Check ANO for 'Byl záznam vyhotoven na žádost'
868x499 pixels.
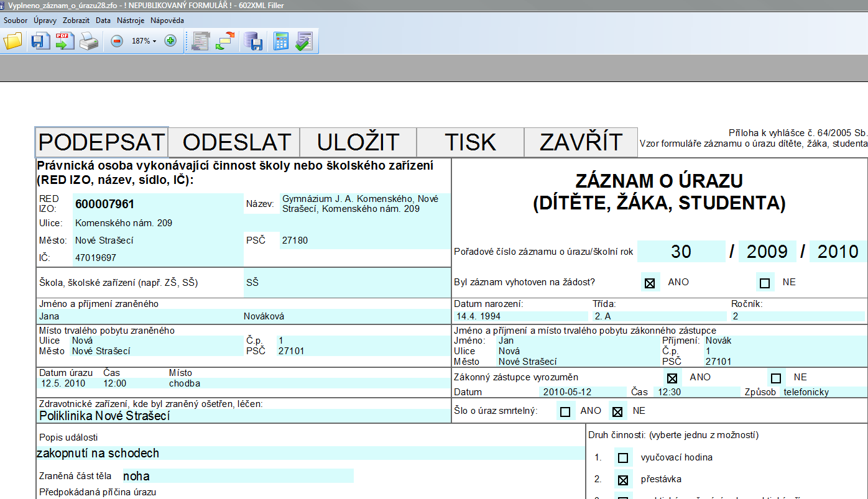pos(650,283)
